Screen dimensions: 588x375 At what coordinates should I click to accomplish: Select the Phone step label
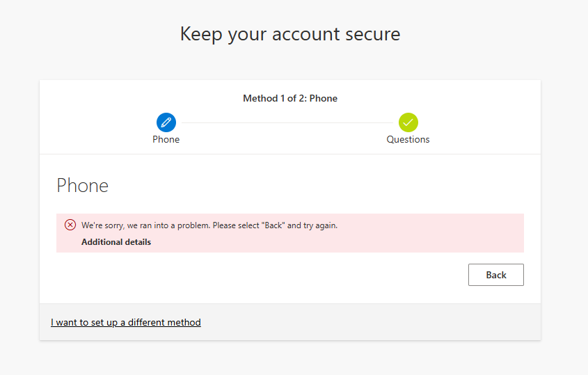[x=166, y=140]
